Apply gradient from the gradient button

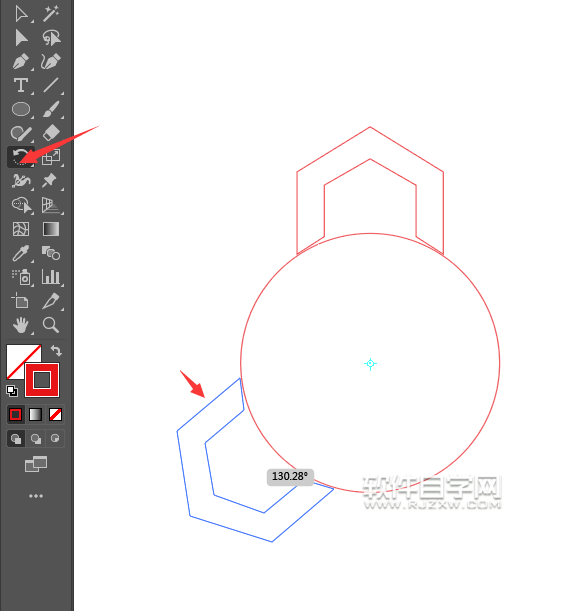[35, 415]
